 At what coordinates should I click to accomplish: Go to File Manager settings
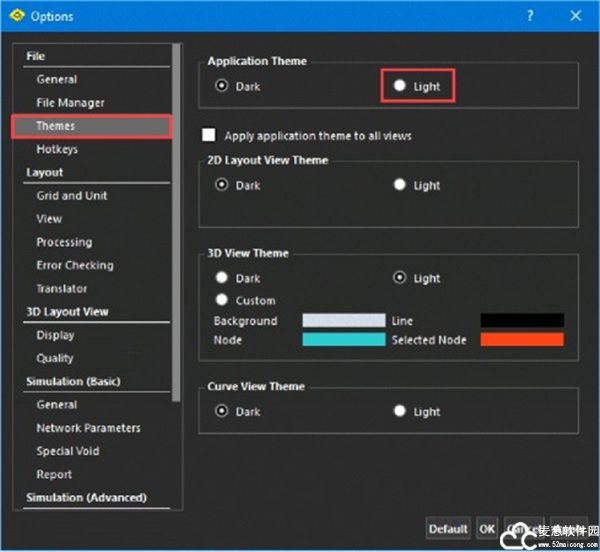[x=70, y=102]
